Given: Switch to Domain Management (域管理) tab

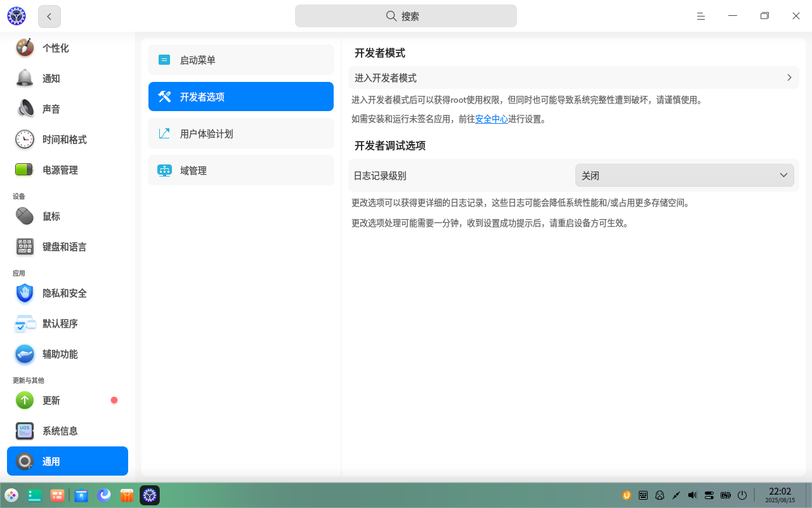Looking at the screenshot, I should 241,171.
